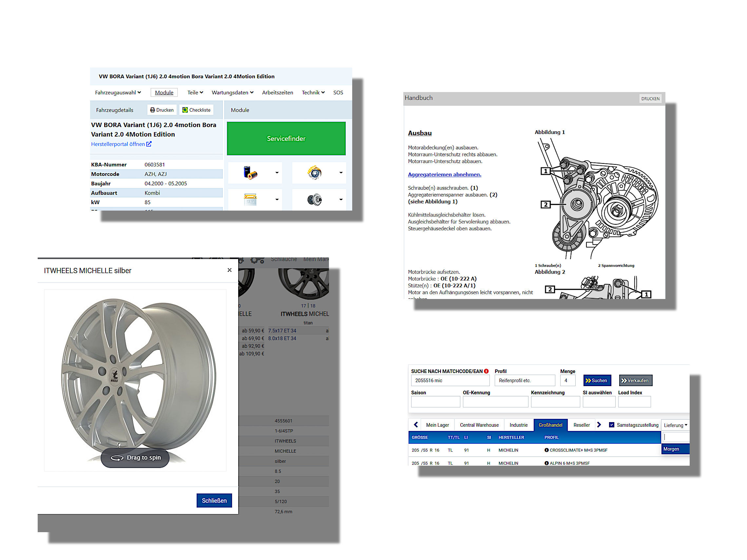Click the CROSSCLIMATE+ M+S 3PMSF row text
The width and height of the screenshot is (747, 560).
click(579, 450)
